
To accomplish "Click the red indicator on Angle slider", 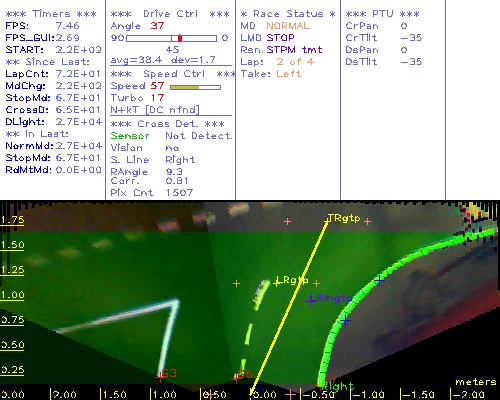I will point(180,38).
